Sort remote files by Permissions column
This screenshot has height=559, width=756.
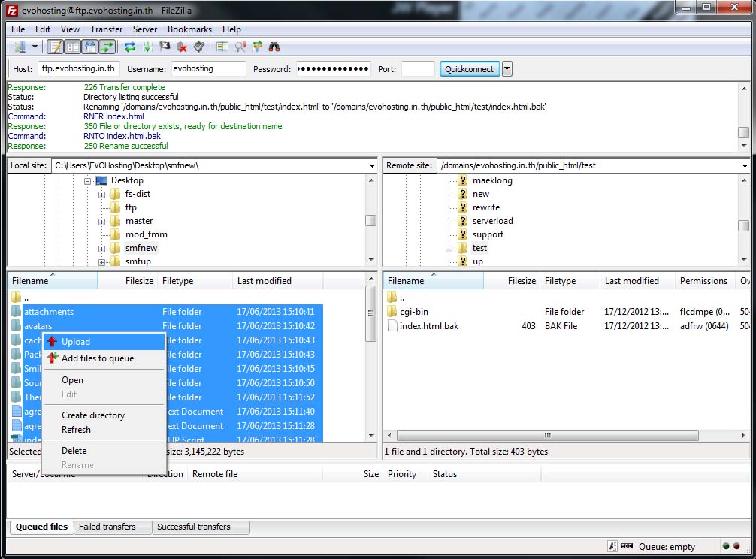click(703, 280)
